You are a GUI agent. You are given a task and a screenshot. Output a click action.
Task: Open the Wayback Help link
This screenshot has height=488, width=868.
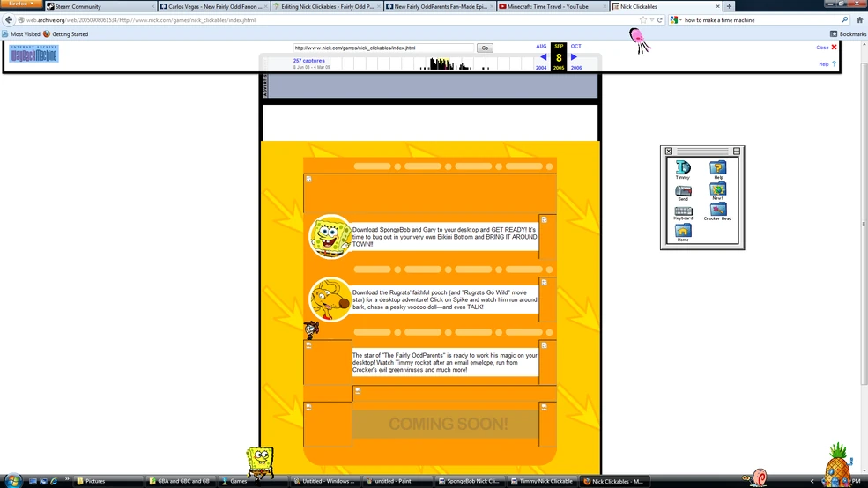[x=827, y=64]
